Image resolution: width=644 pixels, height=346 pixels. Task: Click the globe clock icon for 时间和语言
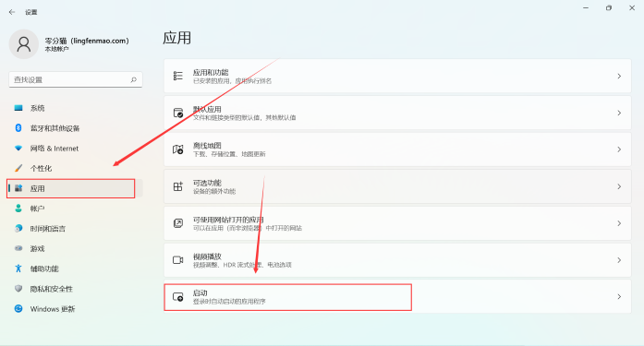(18, 228)
